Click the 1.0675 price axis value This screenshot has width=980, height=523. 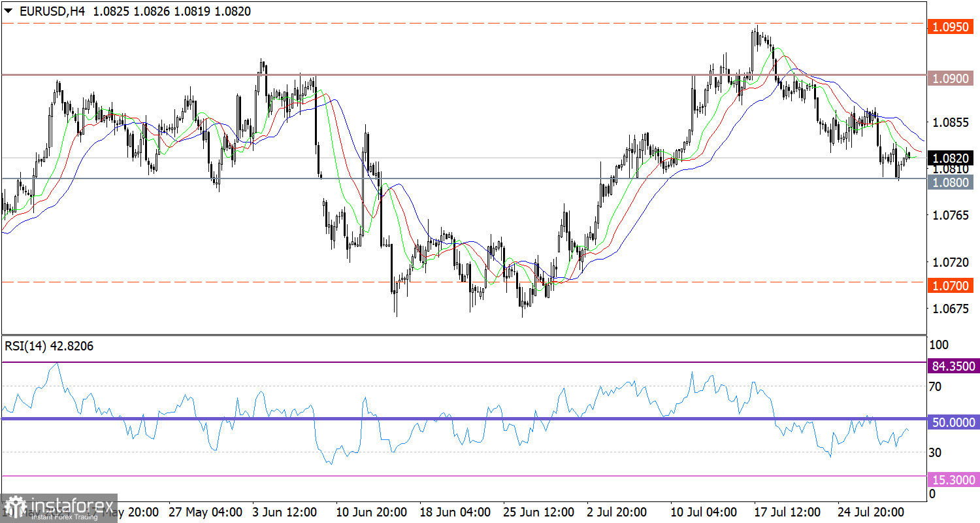point(952,308)
